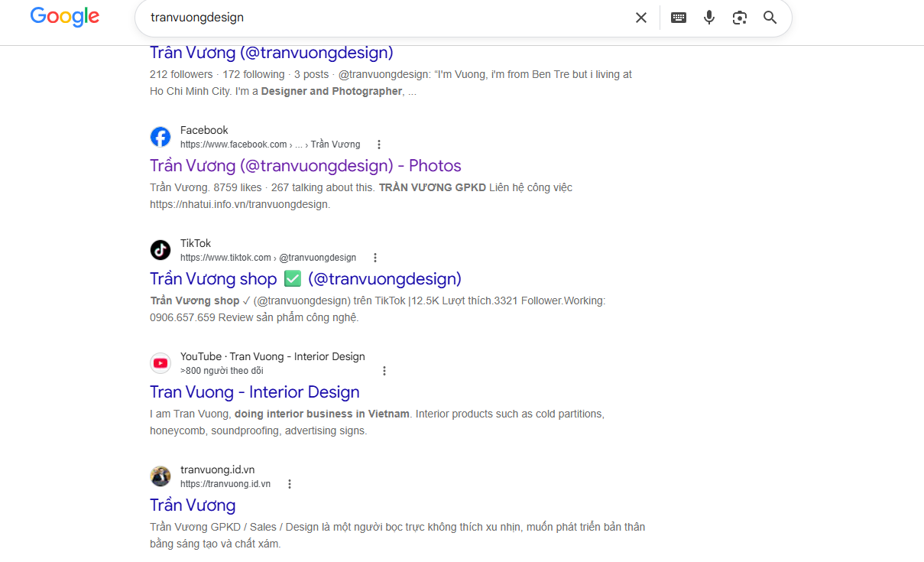Open the three-dot menu for the Facebook result

point(379,145)
